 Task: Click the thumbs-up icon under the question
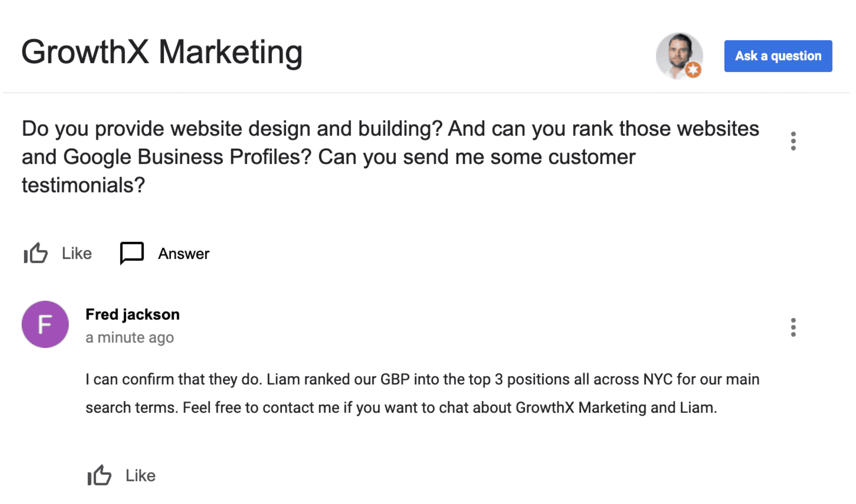pyautogui.click(x=35, y=254)
